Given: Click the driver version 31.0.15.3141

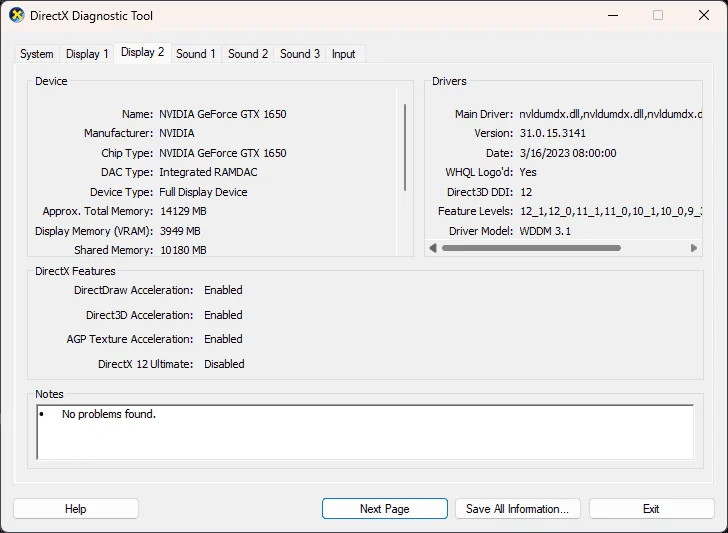Looking at the screenshot, I should pyautogui.click(x=552, y=133).
